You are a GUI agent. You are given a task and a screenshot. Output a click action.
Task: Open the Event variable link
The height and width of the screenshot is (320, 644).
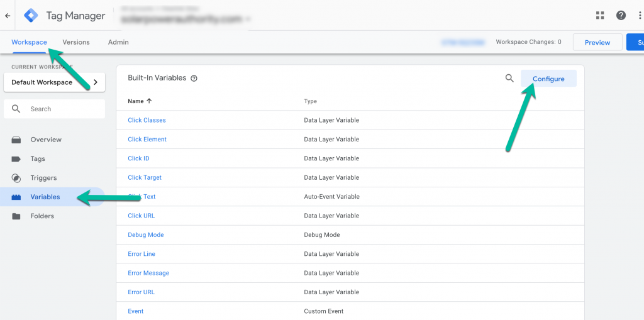click(136, 311)
